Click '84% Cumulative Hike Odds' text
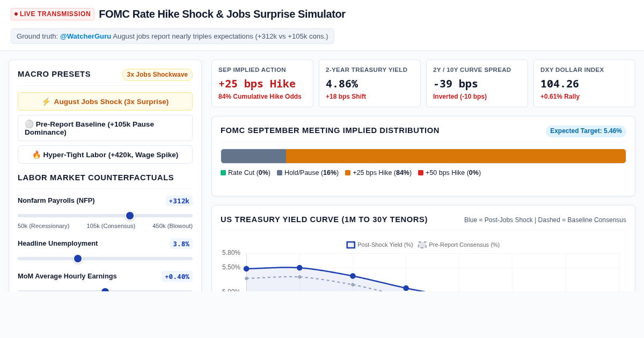Screen dimensions: 644x338 [260, 97]
